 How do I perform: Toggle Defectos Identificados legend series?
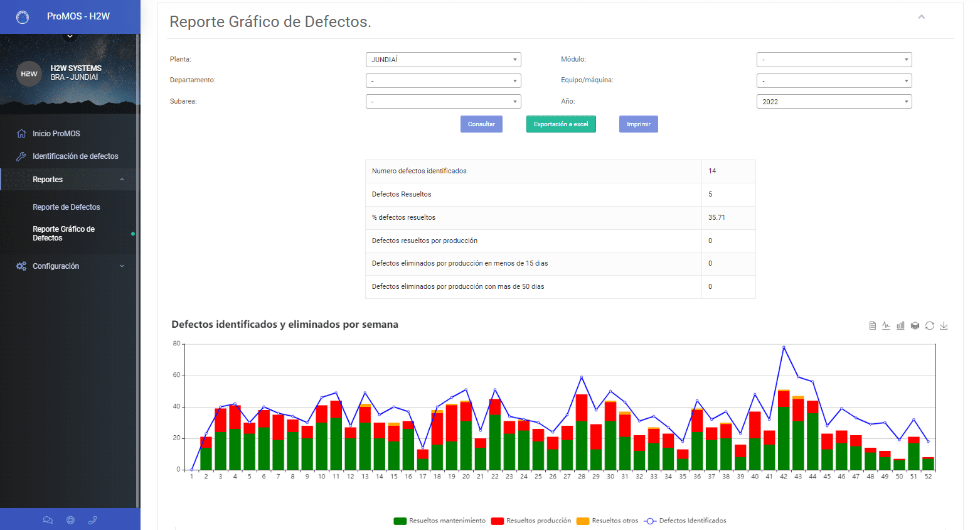pos(685,521)
